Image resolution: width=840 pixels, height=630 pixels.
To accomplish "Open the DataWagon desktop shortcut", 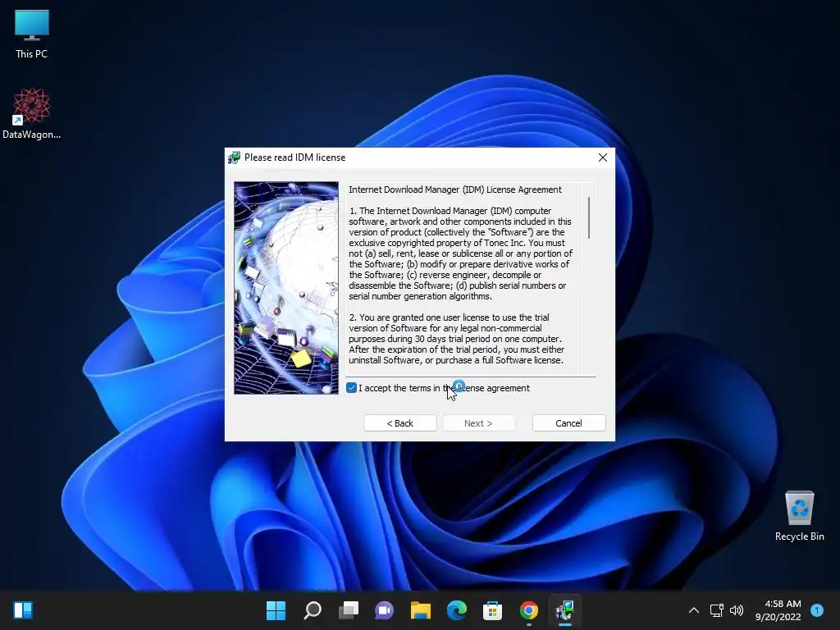I will coord(32,113).
